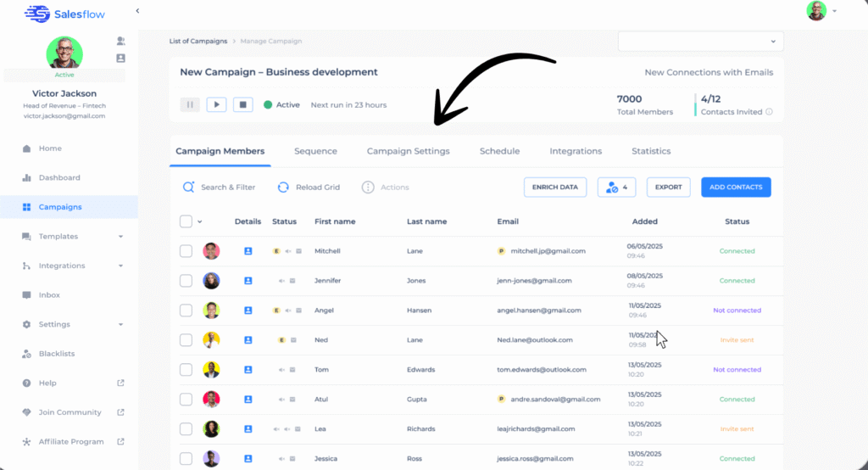Click the ADD CONTACTS button
This screenshot has width=868, height=470.
click(735, 187)
